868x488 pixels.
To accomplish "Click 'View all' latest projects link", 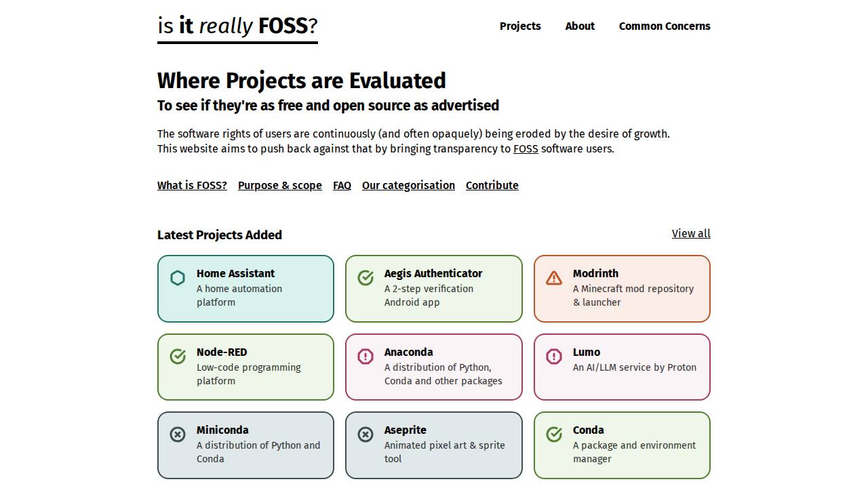I will click(691, 234).
